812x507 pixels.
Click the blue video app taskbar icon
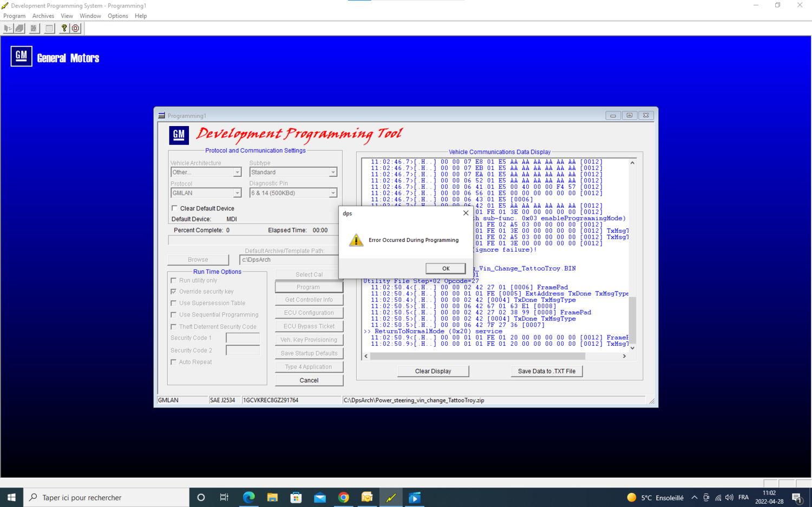coord(415,497)
